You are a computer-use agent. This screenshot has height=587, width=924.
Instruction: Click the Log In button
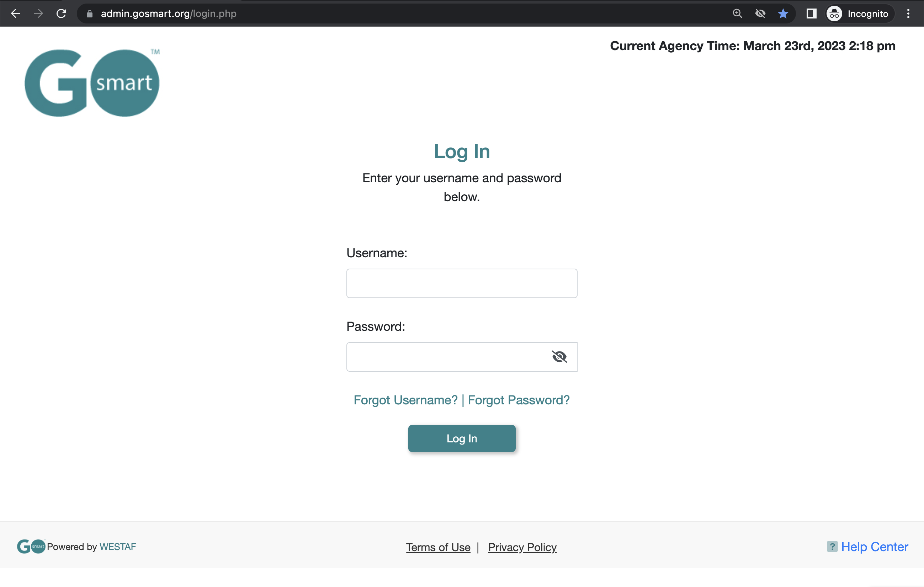click(x=461, y=438)
